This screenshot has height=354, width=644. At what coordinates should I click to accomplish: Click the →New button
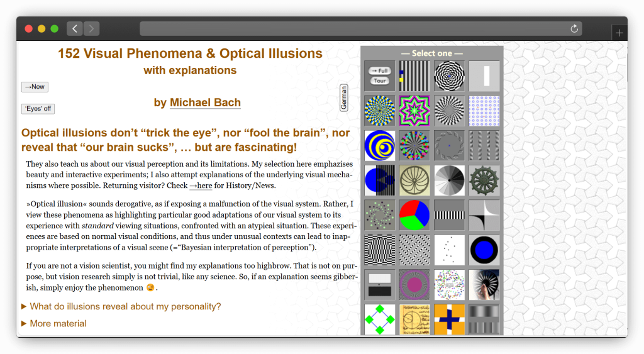pyautogui.click(x=35, y=87)
